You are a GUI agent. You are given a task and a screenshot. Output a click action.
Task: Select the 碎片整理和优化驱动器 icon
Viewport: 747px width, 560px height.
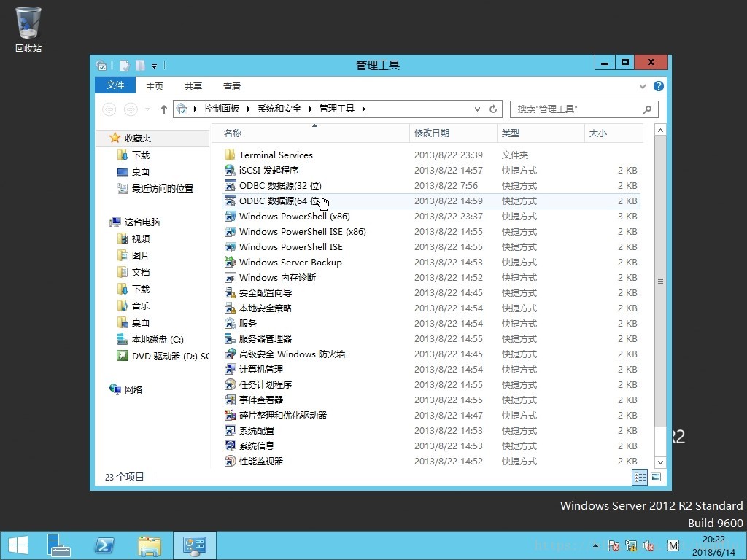(x=230, y=415)
